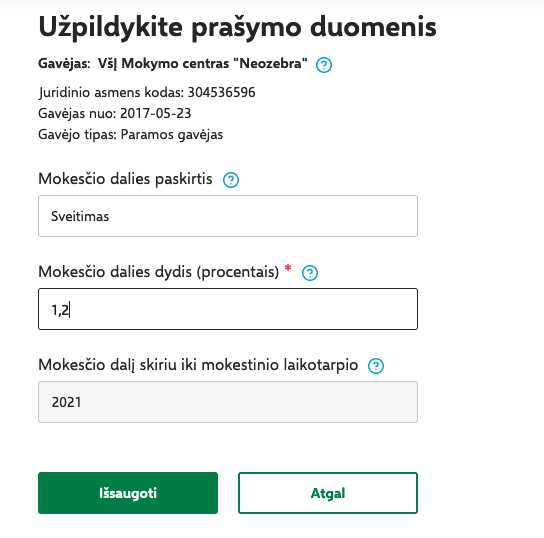Click the Užpildykite prašymo duomenis heading
The image size is (544, 538).
tap(237, 28)
